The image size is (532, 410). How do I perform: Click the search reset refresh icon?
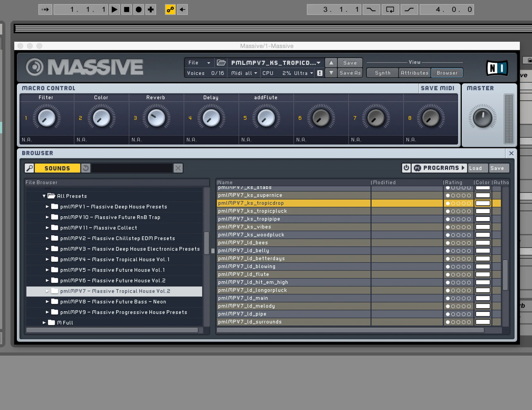[x=85, y=168]
